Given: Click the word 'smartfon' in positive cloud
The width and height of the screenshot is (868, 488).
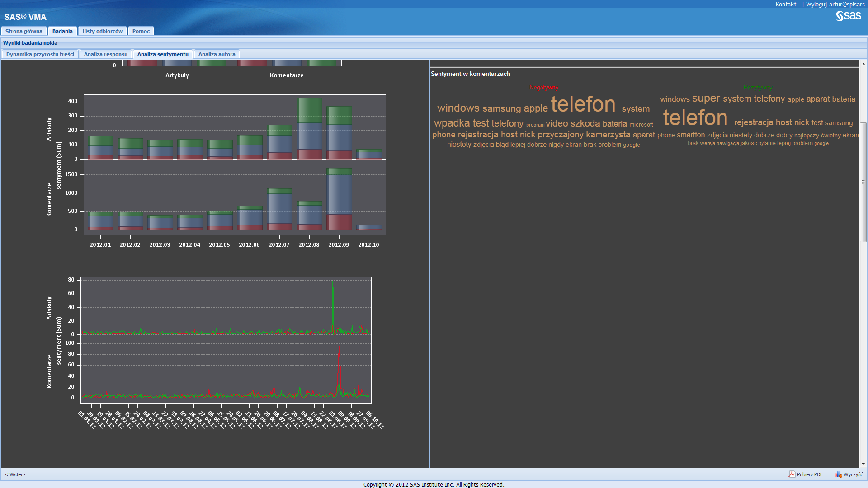Looking at the screenshot, I should click(691, 135).
